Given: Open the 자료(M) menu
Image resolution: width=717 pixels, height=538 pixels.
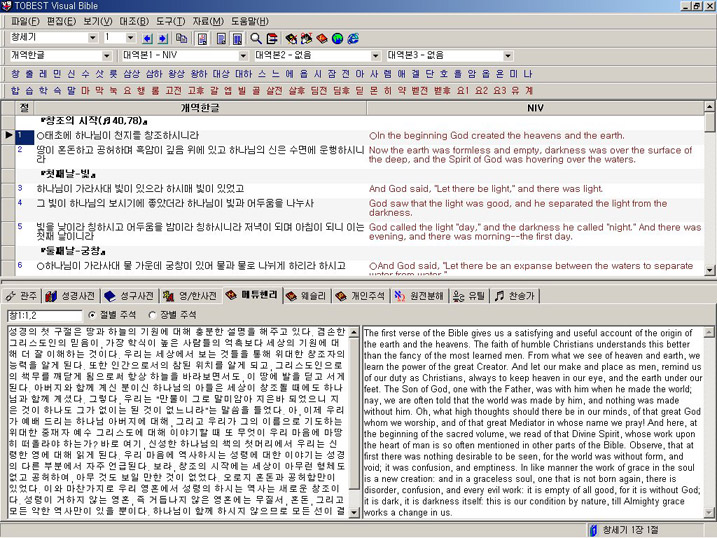Looking at the screenshot, I should pos(208,21).
